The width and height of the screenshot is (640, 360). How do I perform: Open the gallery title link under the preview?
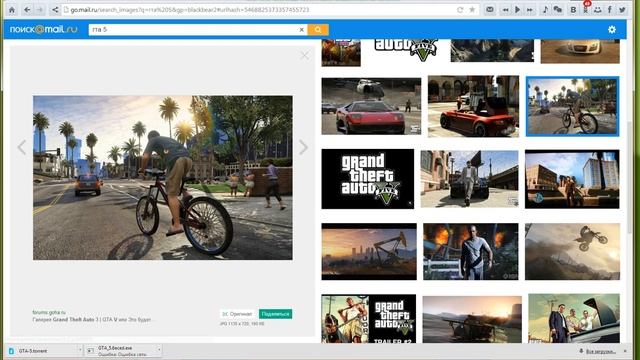pyautogui.click(x=92, y=320)
